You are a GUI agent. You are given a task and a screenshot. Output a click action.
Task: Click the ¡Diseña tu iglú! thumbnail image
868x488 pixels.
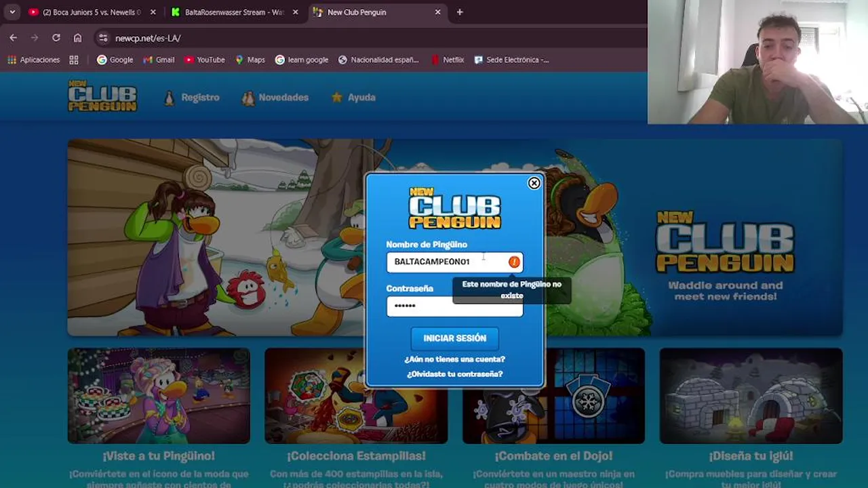tap(751, 396)
